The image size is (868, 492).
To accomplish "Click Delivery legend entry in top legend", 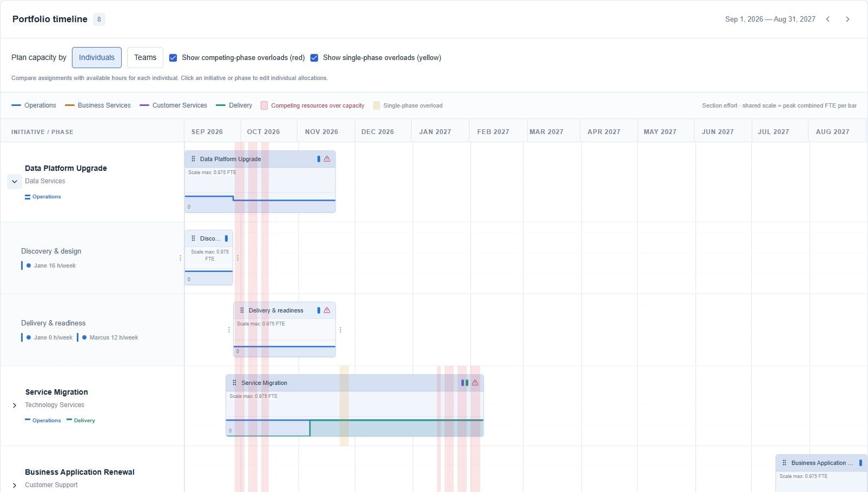I will coord(234,105).
